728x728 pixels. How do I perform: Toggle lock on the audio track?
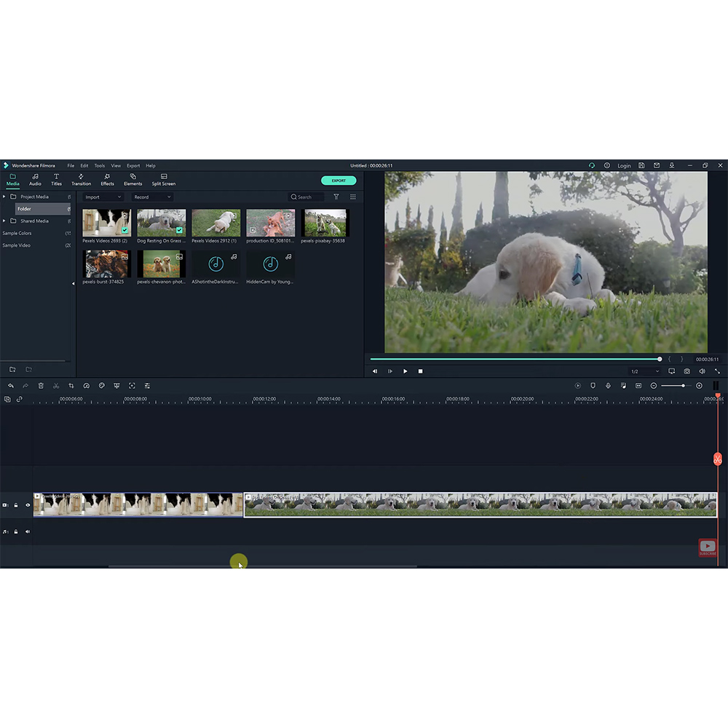16,531
